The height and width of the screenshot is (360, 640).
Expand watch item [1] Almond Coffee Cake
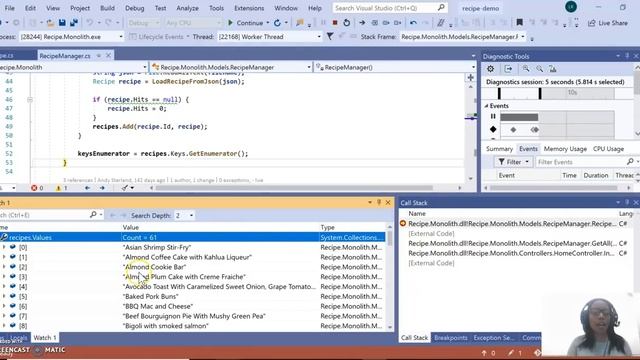coord(4,257)
